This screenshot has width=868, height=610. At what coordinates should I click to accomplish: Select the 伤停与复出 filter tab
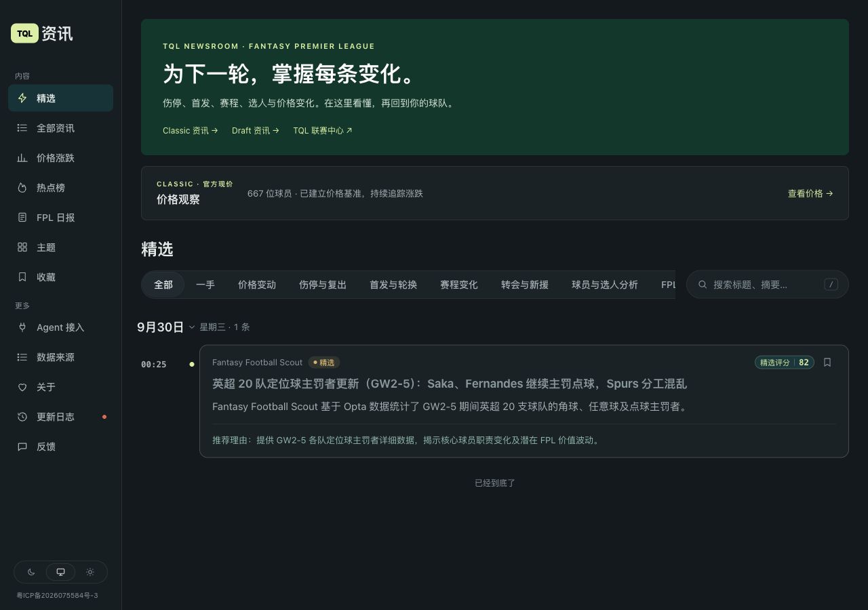coord(323,285)
